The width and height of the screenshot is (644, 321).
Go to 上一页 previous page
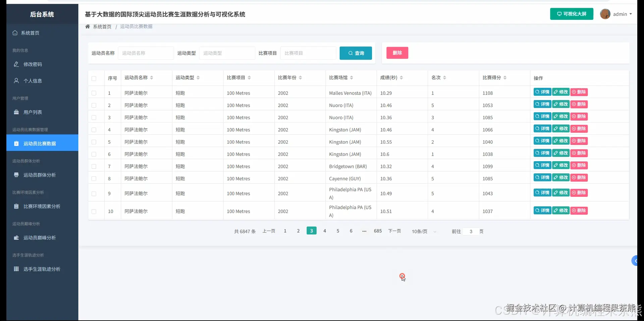click(269, 231)
